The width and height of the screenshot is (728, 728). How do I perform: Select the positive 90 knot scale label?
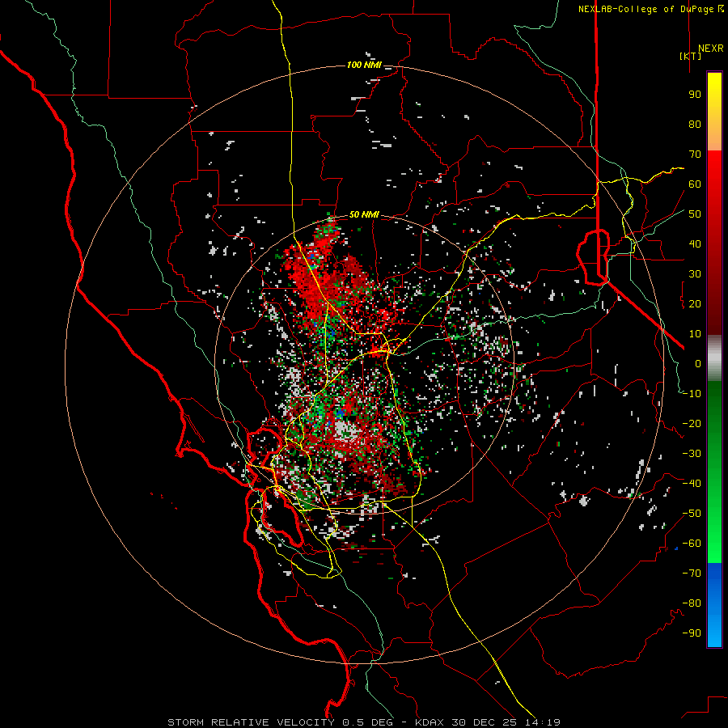pos(695,95)
